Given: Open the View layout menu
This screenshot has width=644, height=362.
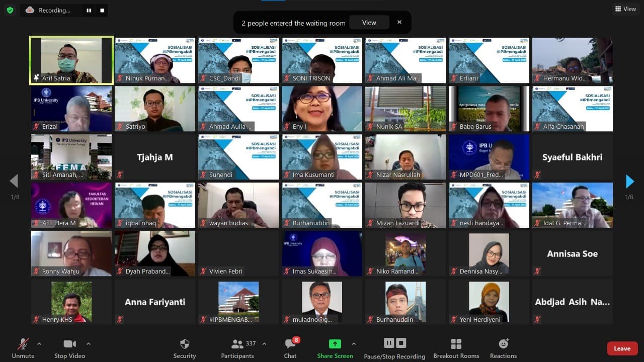Looking at the screenshot, I should pyautogui.click(x=625, y=9).
